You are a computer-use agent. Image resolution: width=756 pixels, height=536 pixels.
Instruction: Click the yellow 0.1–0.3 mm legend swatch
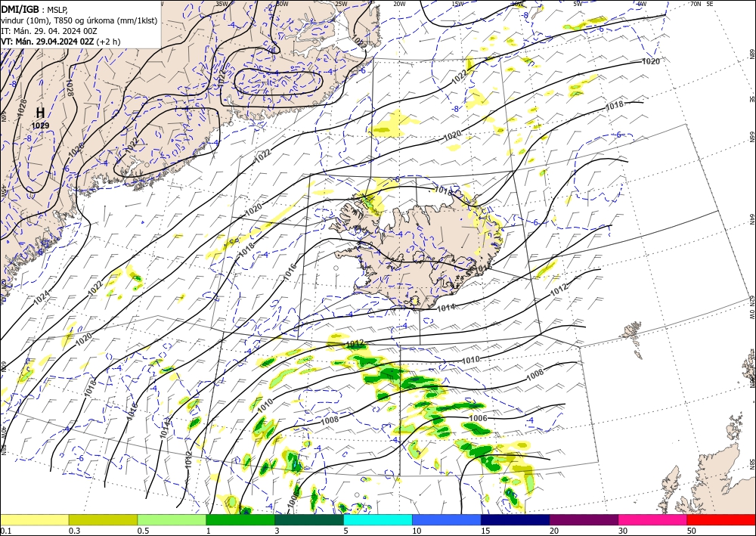pos(34,519)
